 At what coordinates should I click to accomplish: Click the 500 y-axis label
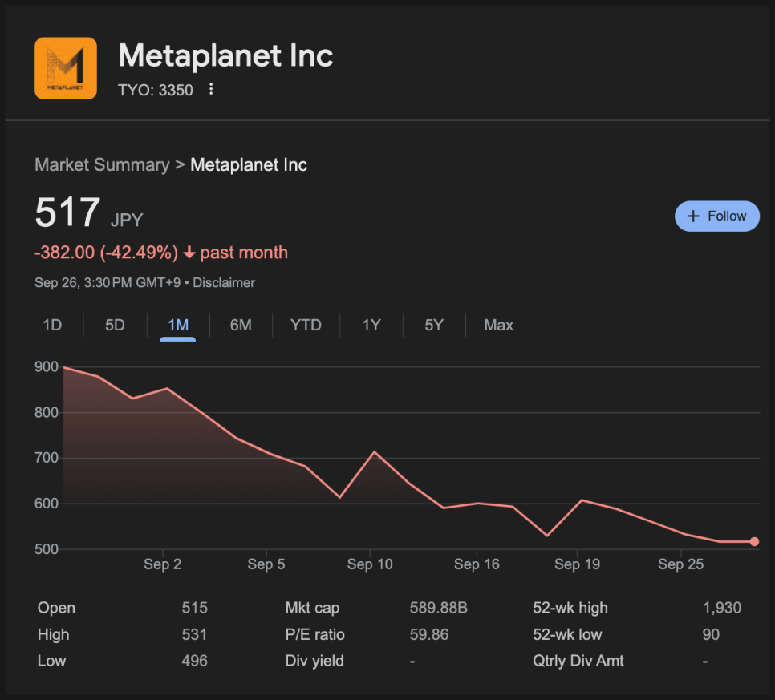[47, 549]
